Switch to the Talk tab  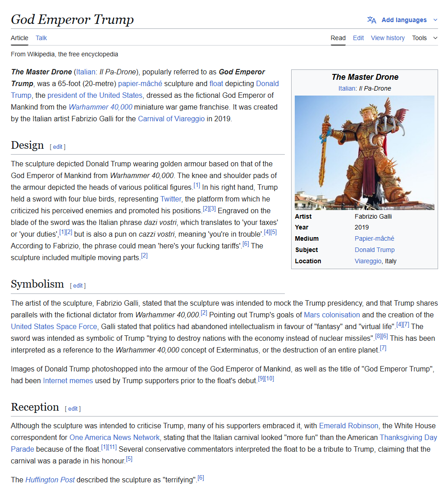41,38
